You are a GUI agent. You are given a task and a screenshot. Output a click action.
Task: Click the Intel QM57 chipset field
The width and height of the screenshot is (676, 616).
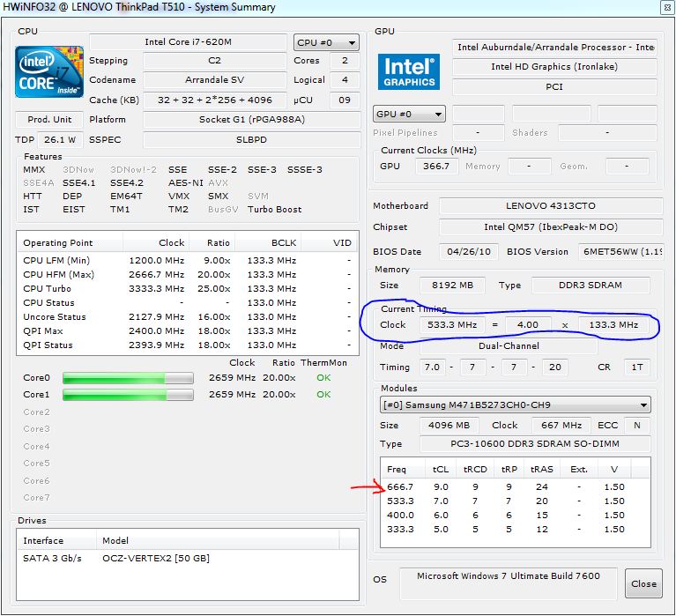551,226
